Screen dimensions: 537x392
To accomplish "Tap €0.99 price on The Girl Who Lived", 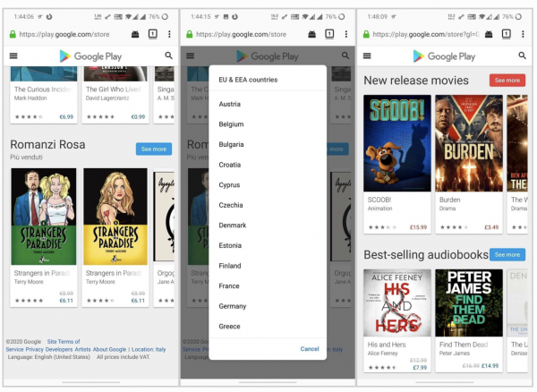I will (x=138, y=116).
